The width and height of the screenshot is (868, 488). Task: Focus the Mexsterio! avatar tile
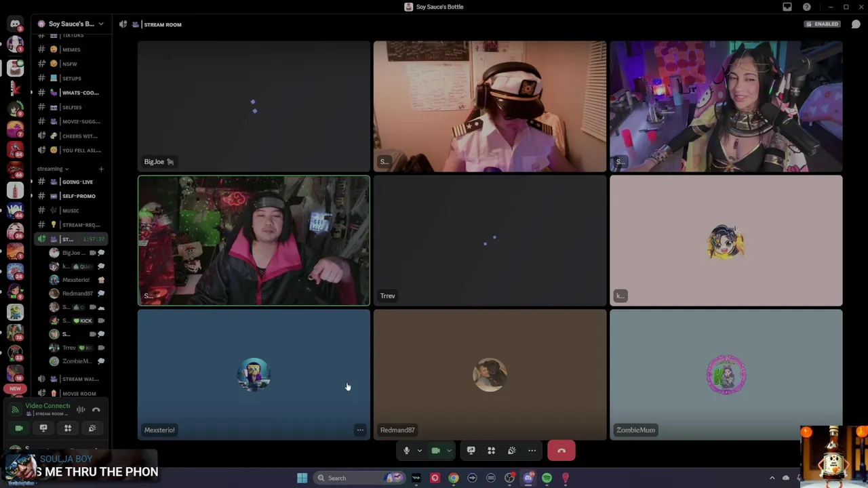tap(254, 375)
